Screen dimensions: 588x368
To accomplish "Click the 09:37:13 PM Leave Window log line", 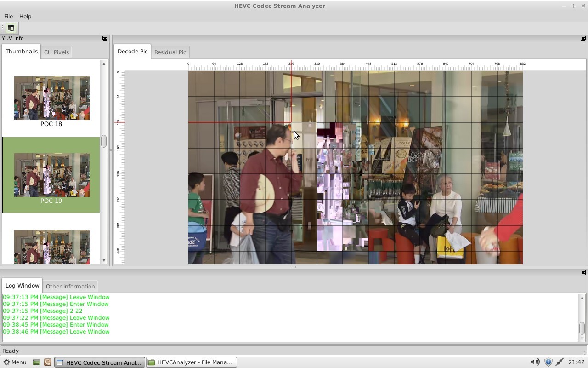I will click(x=56, y=297).
